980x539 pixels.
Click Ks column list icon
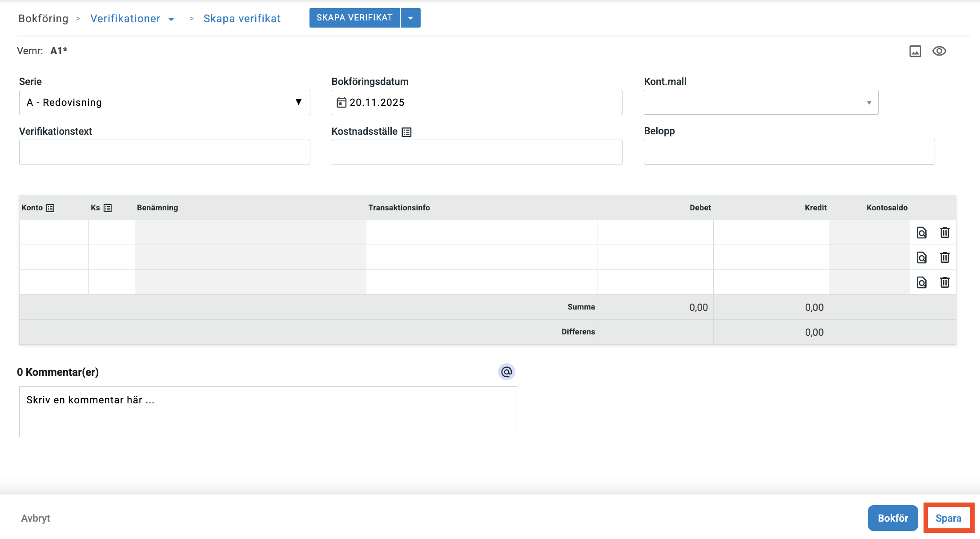[x=108, y=208]
